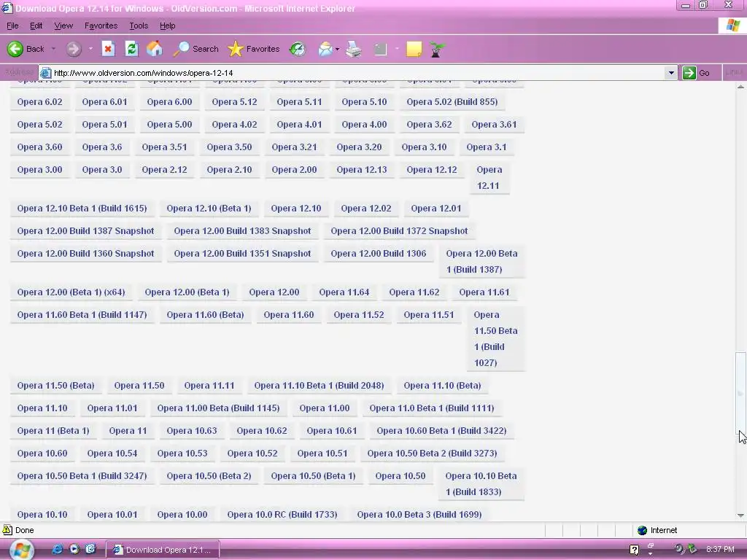Viewport: 747px width, 560px height.
Task: Click the Messenger plant toolbar icon
Action: (437, 49)
